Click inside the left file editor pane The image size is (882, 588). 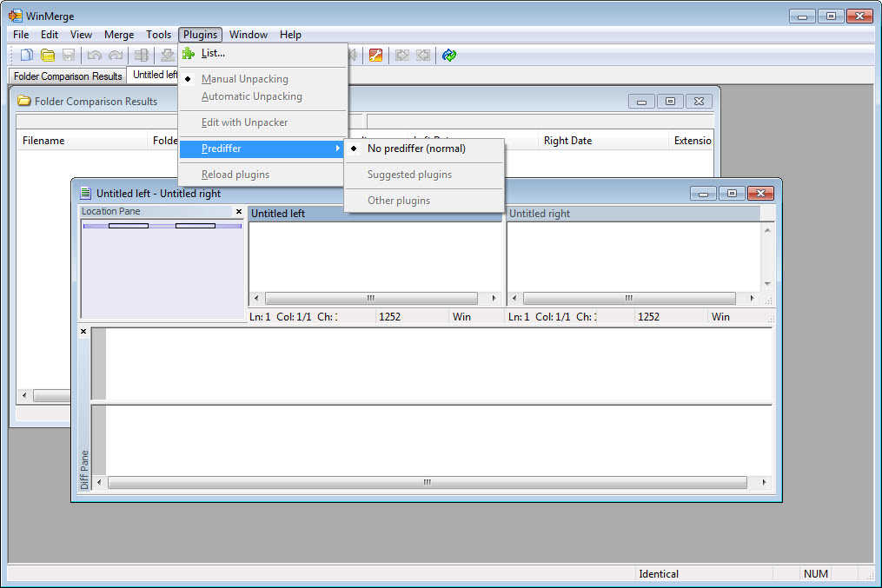(375, 257)
